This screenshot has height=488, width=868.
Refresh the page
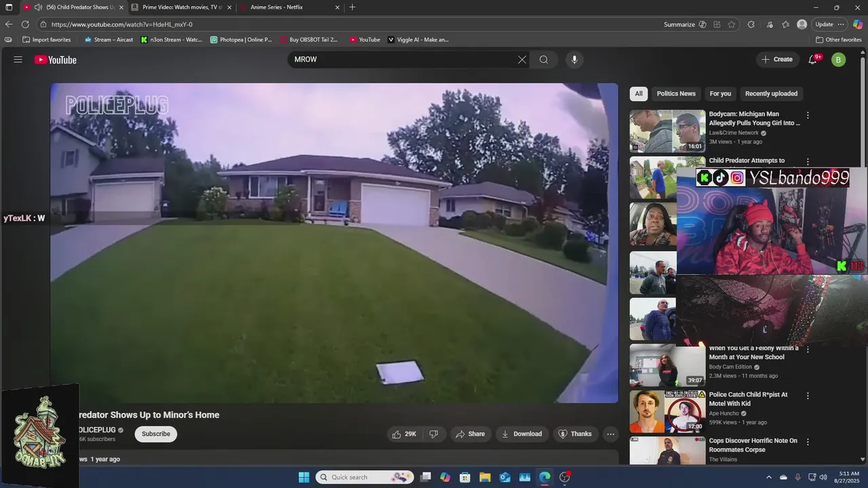pyautogui.click(x=25, y=24)
